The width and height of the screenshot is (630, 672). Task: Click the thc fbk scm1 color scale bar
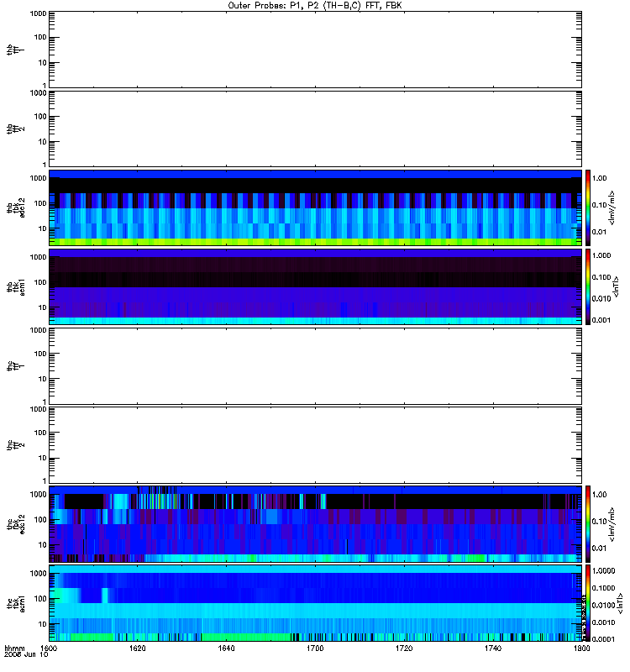588,603
